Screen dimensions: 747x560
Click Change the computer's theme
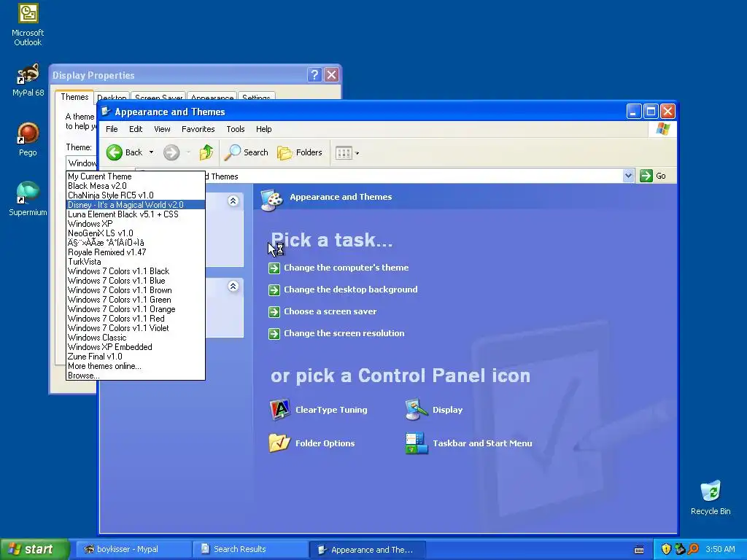[346, 268]
